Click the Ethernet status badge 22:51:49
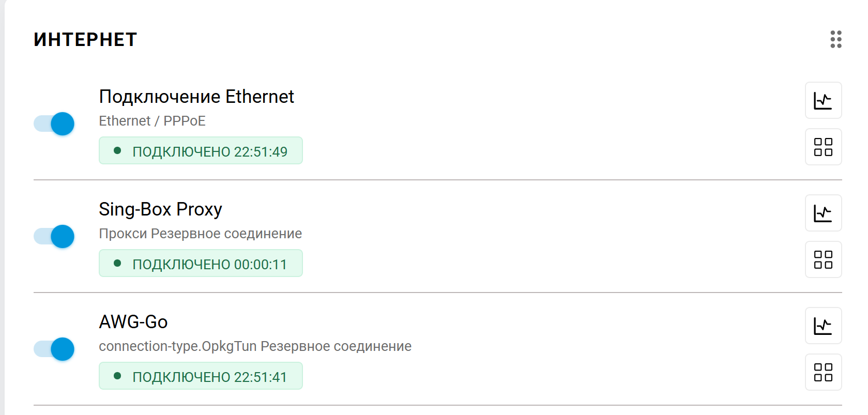Image resolution: width=868 pixels, height=415 pixels. tap(201, 151)
